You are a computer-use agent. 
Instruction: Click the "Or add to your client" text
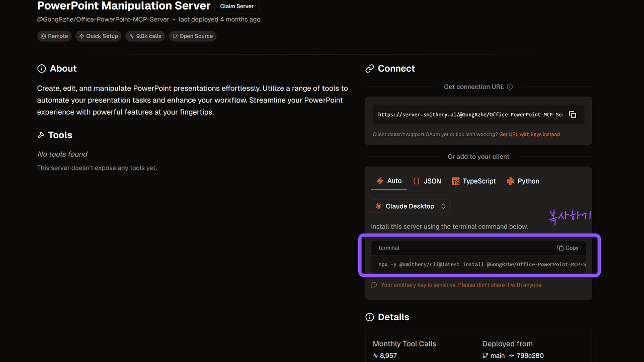(478, 157)
